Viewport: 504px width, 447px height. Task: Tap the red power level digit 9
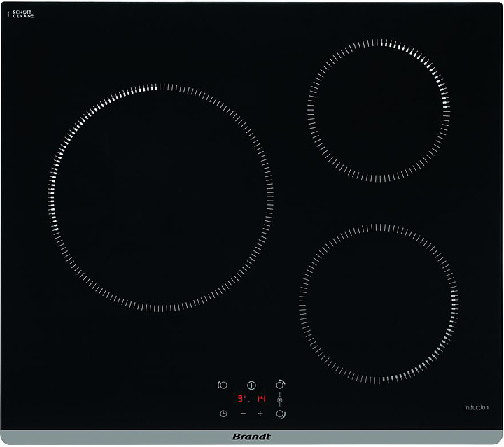click(x=240, y=399)
